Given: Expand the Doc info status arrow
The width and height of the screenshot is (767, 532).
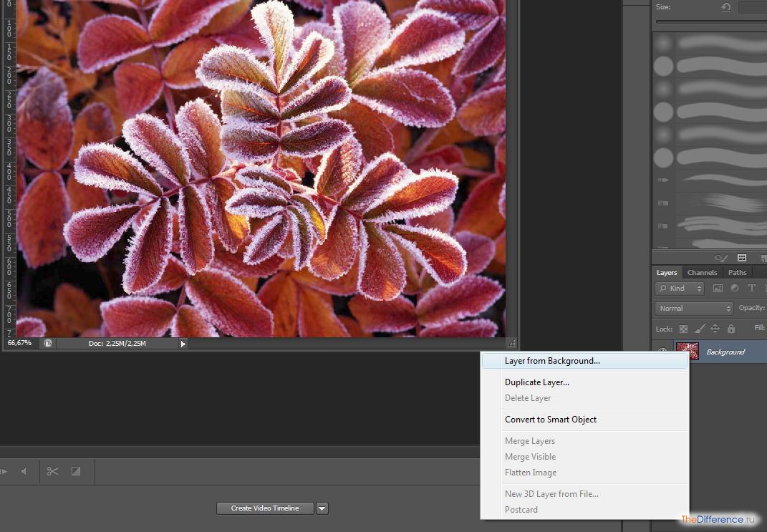Looking at the screenshot, I should 183,344.
